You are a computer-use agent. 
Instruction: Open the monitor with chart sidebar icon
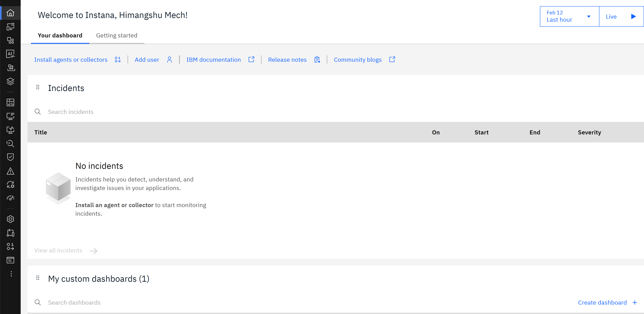tap(10, 130)
